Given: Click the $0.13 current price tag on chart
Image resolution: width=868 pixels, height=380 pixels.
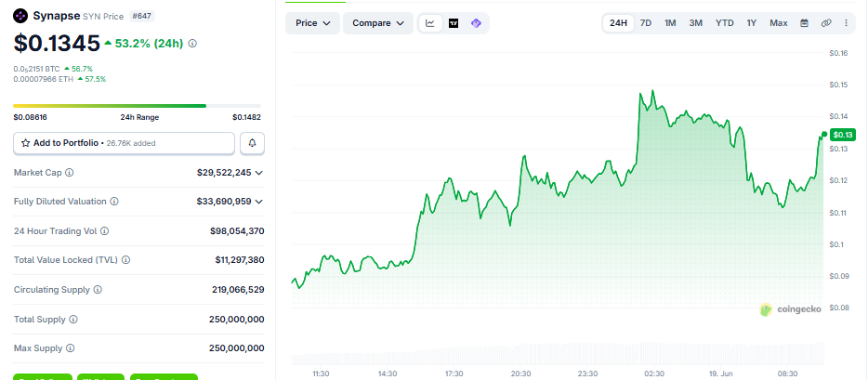Looking at the screenshot, I should pyautogui.click(x=843, y=135).
